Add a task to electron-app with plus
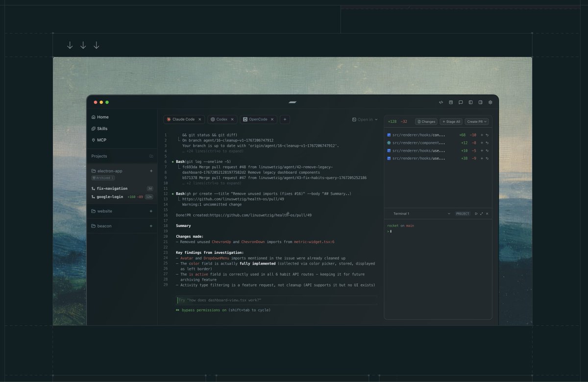 151,171
